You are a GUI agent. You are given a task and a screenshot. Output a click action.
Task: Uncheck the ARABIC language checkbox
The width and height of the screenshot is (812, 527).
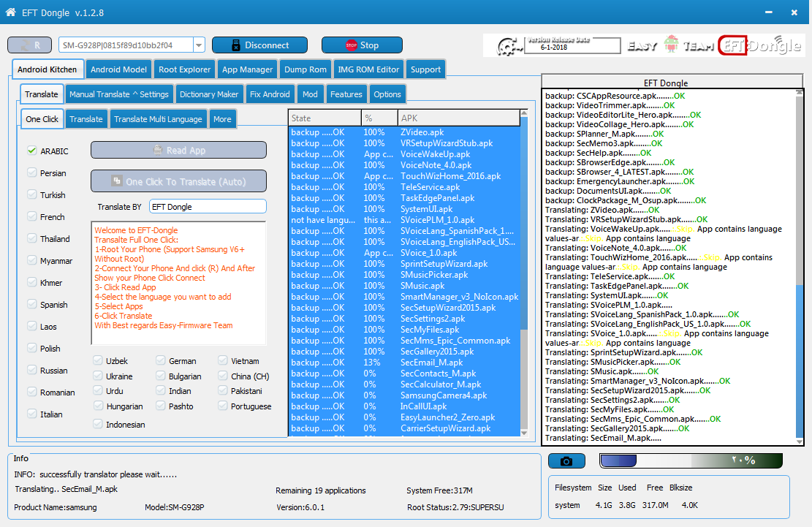[32, 151]
